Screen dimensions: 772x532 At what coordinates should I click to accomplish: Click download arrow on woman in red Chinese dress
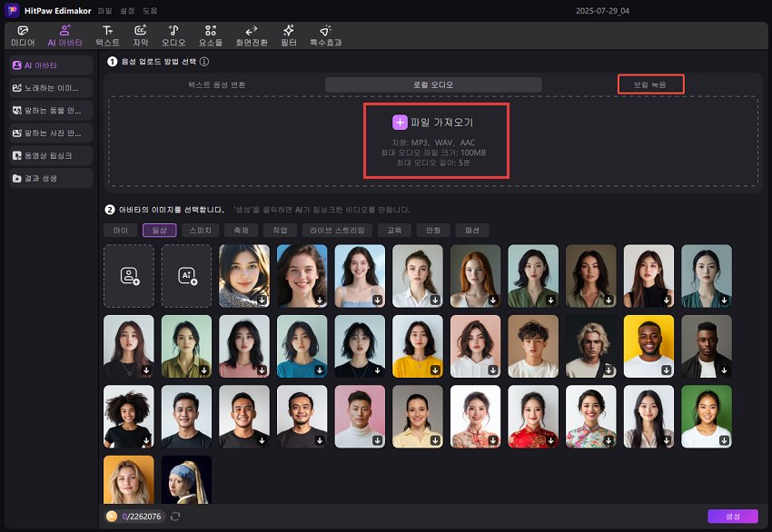[x=550, y=440]
